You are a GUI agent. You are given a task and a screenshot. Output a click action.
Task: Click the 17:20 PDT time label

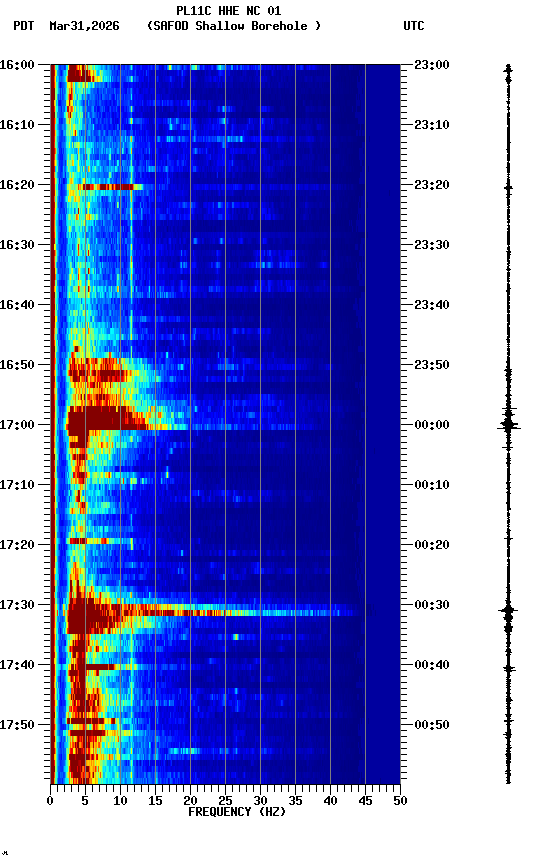pyautogui.click(x=17, y=545)
